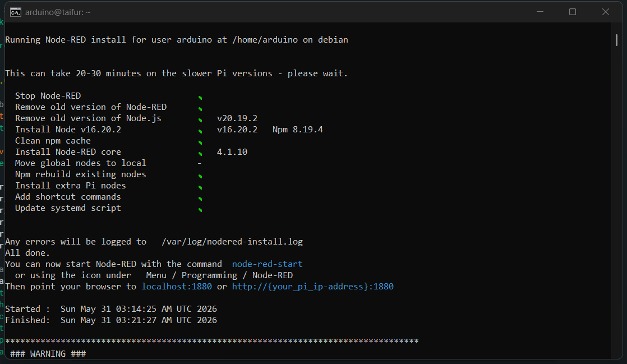The height and width of the screenshot is (364, 627).
Task: Click the terminal icon in the title bar
Action: click(x=15, y=12)
